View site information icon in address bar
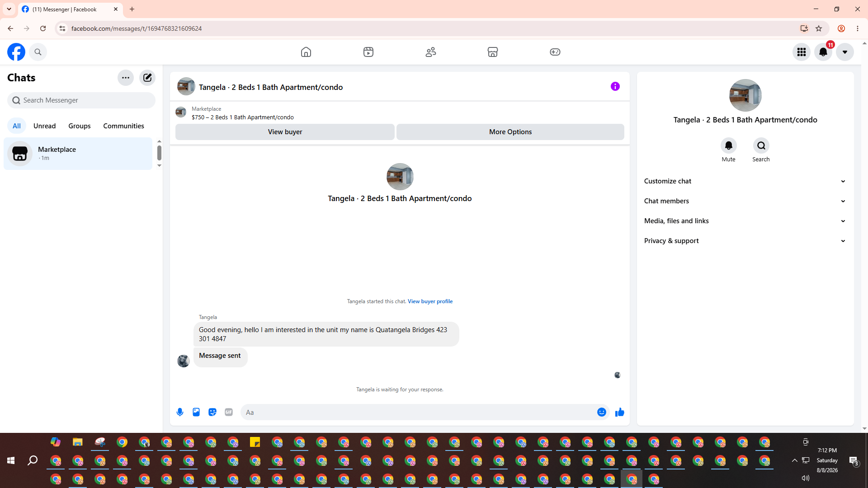This screenshot has width=868, height=488. pos(62,28)
